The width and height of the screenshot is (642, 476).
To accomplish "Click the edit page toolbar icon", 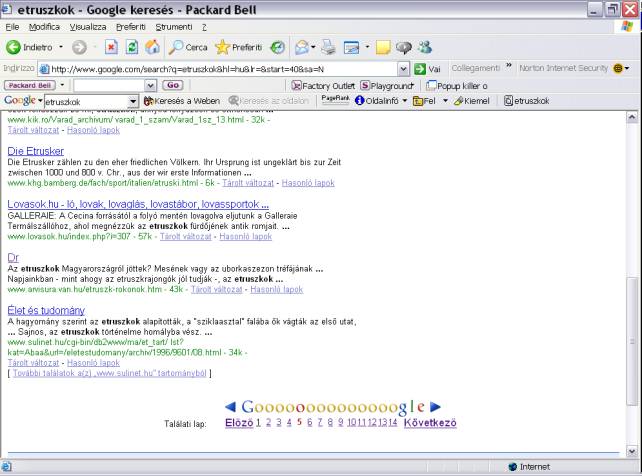I will [x=351, y=47].
